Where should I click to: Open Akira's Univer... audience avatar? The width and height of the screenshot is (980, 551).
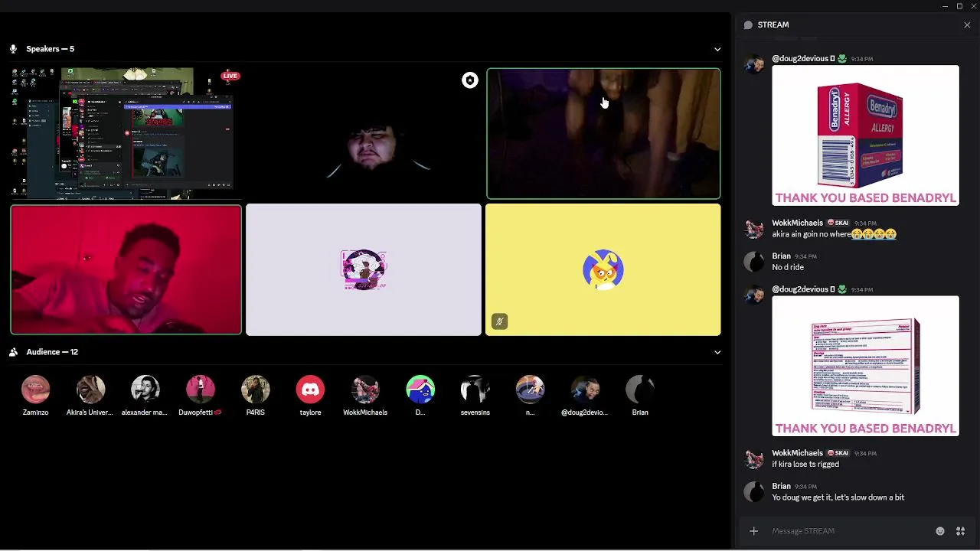click(90, 390)
